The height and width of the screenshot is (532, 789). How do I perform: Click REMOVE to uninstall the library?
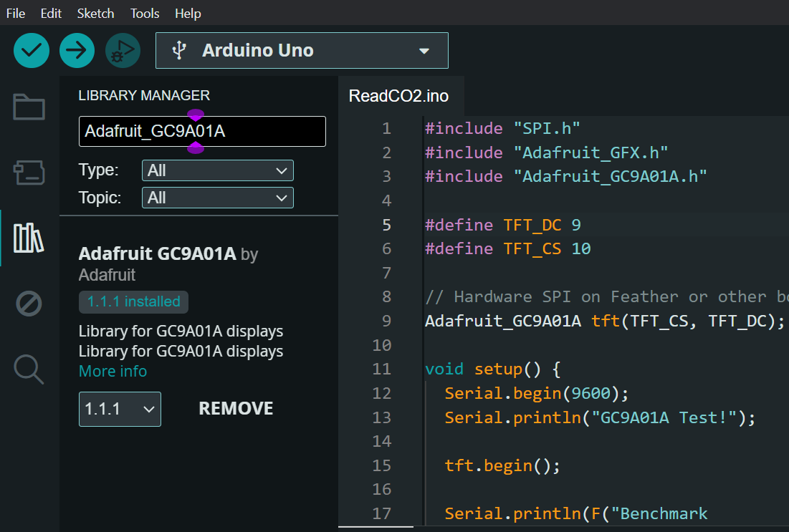point(236,409)
